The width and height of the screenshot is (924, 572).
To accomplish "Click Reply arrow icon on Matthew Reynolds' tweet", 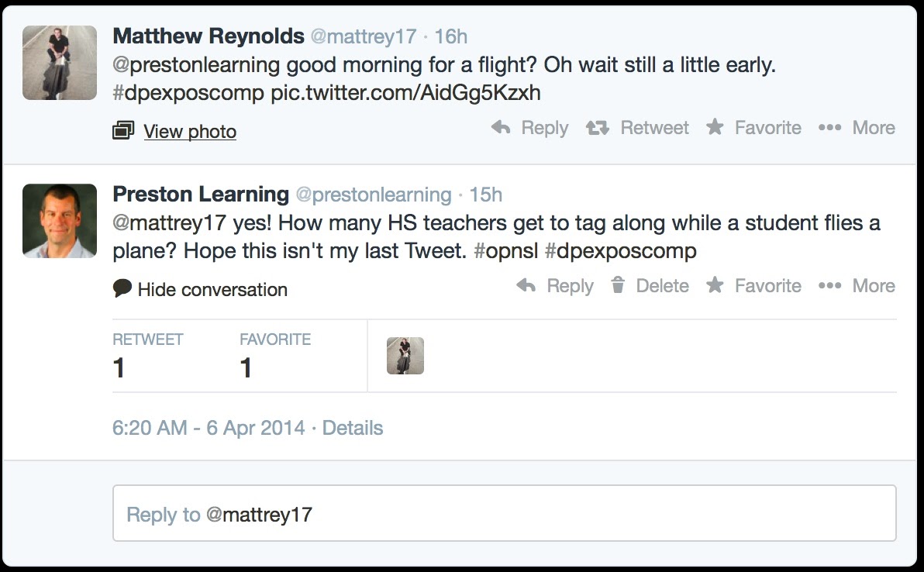I will pyautogui.click(x=501, y=128).
